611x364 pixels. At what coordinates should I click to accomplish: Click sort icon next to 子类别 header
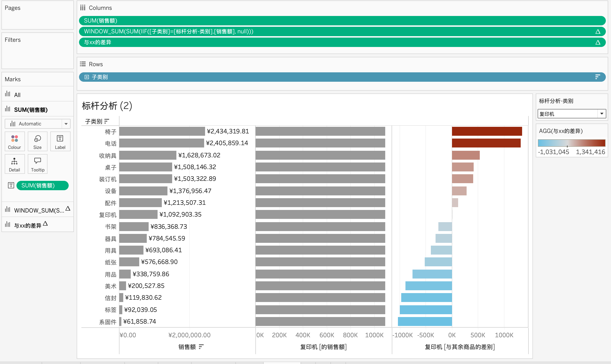point(107,121)
